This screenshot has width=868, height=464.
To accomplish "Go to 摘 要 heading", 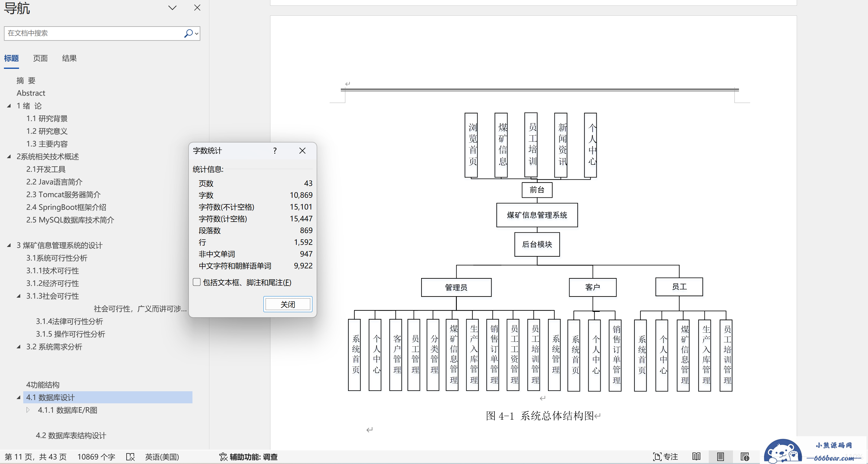I will point(26,81).
